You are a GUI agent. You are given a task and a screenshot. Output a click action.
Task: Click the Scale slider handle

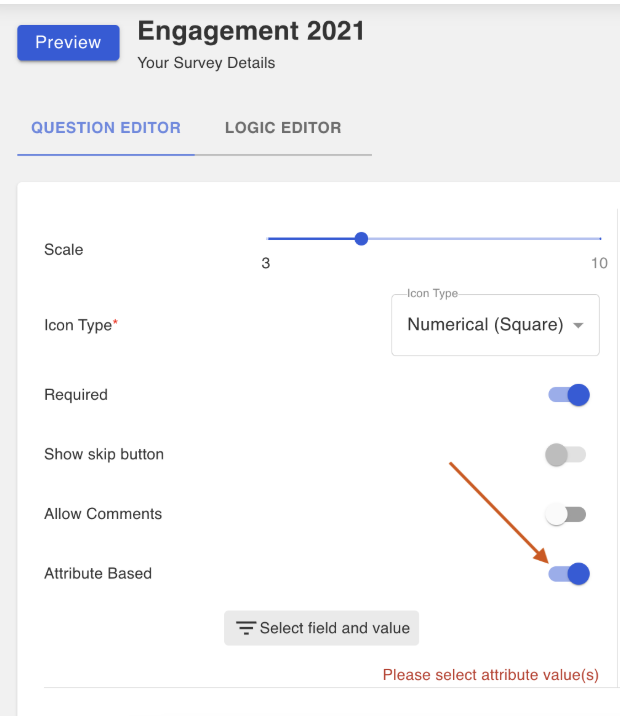tap(361, 238)
